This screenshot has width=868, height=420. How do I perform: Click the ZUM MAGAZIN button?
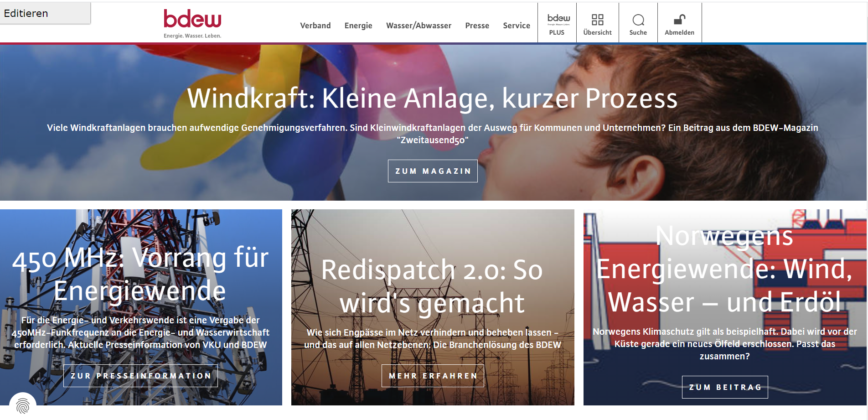(x=433, y=171)
